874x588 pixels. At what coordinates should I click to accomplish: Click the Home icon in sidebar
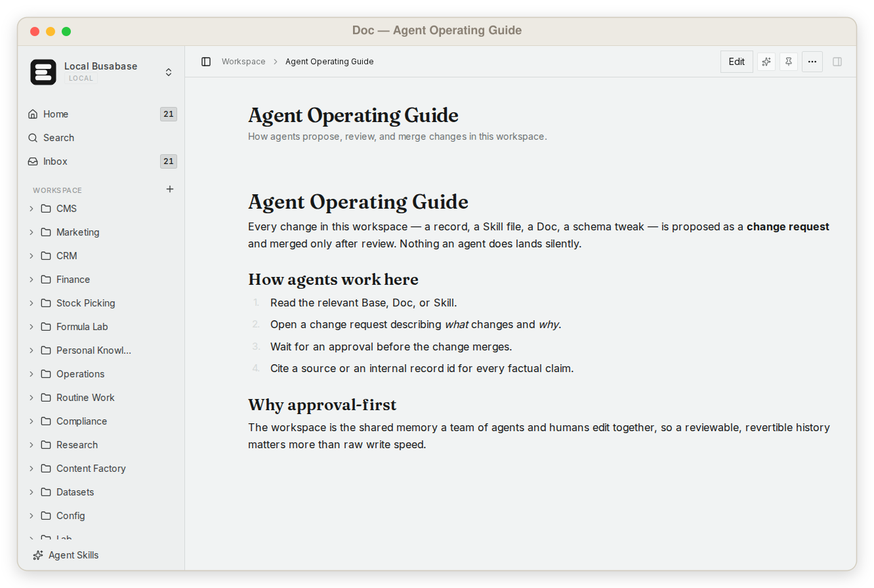(33, 114)
